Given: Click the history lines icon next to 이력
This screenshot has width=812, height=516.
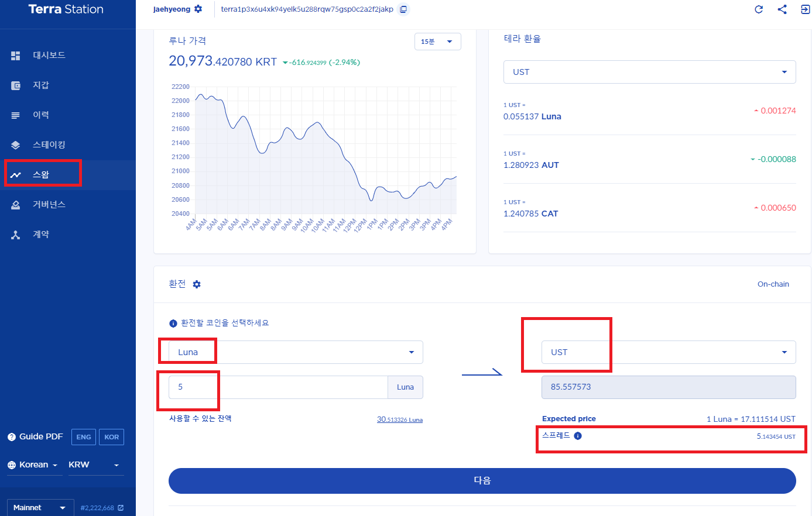Looking at the screenshot, I should [x=16, y=115].
